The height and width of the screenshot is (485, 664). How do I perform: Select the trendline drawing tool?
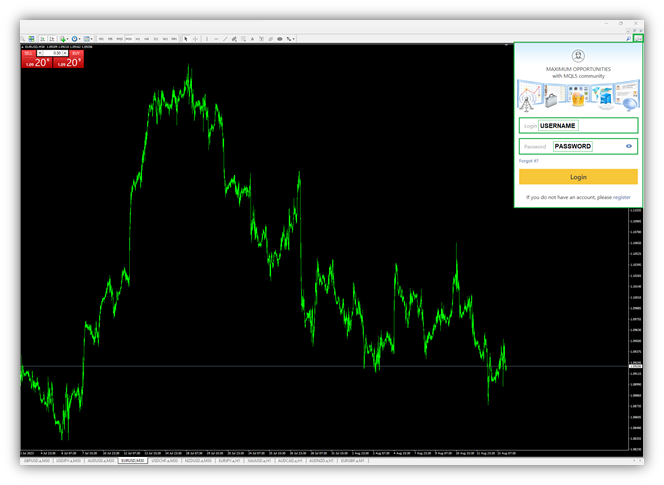click(x=225, y=39)
